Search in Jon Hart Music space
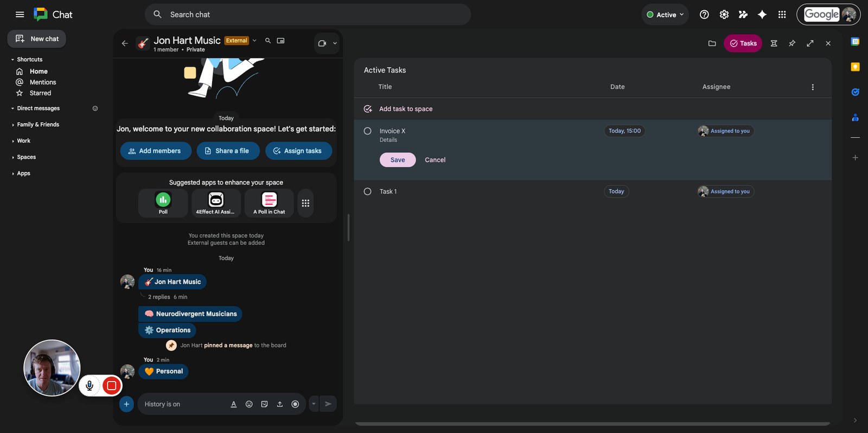 (267, 41)
